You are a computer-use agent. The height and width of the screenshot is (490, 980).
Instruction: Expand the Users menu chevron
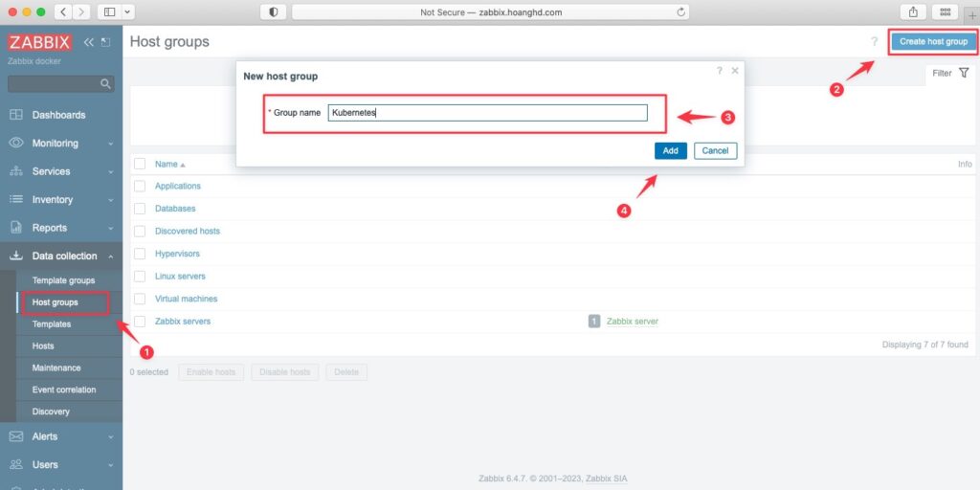pyautogui.click(x=111, y=465)
